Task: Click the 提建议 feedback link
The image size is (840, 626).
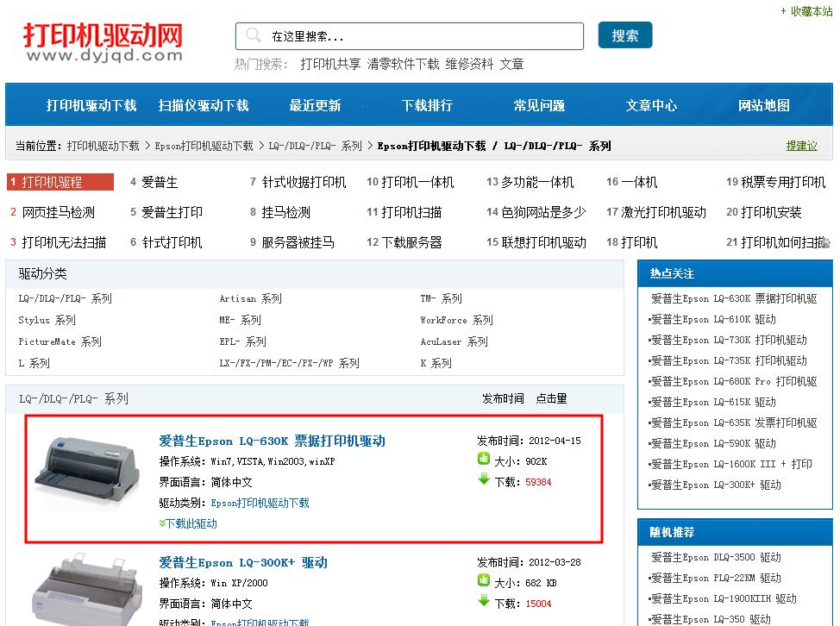Action: (x=801, y=146)
